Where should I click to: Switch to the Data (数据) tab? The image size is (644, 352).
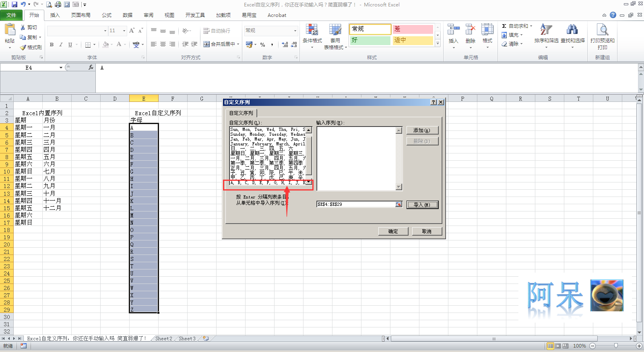(128, 15)
